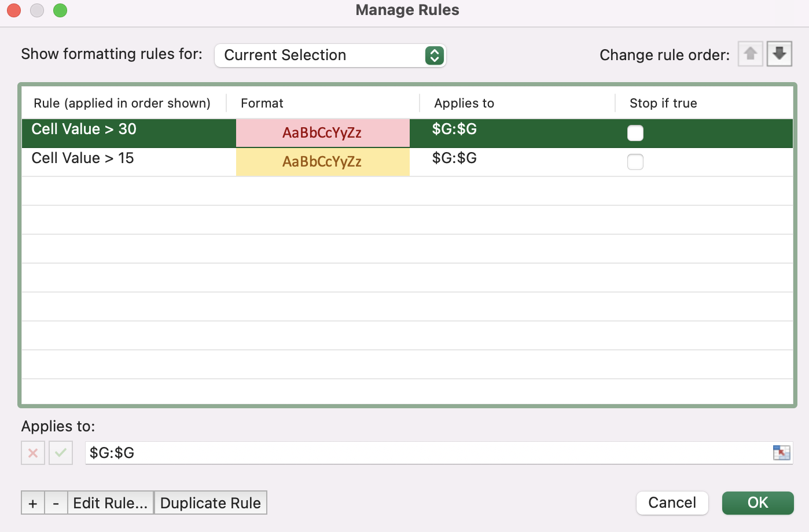Open the Current Selection dropdown
The image size is (809, 532).
pos(330,56)
